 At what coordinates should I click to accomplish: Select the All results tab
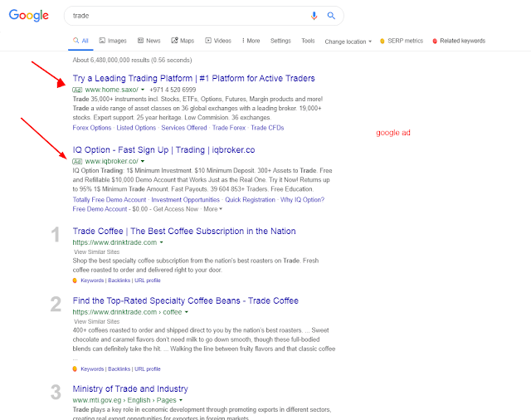pos(80,41)
